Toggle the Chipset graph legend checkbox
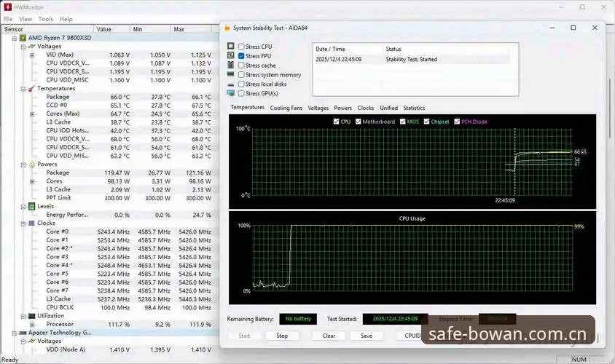The width and height of the screenshot is (615, 364). [x=426, y=122]
